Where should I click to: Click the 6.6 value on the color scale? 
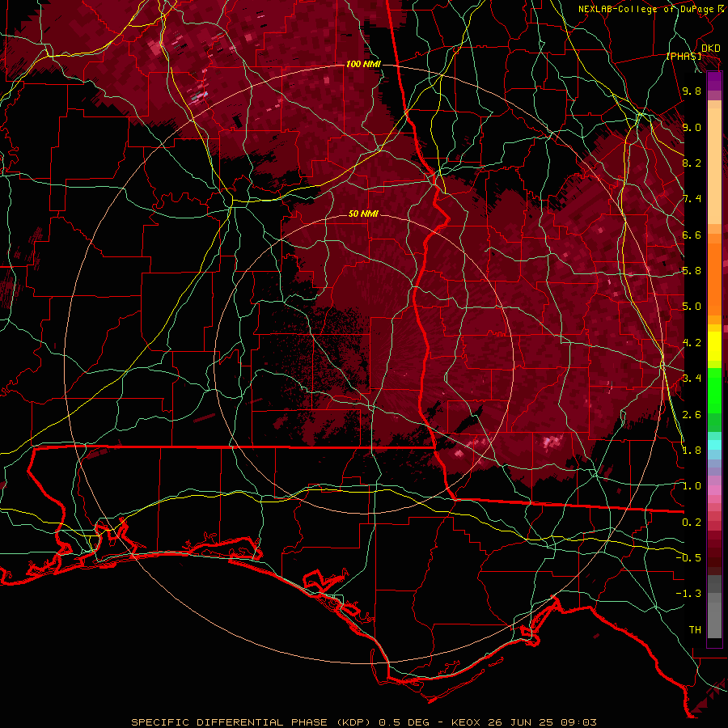692,235
